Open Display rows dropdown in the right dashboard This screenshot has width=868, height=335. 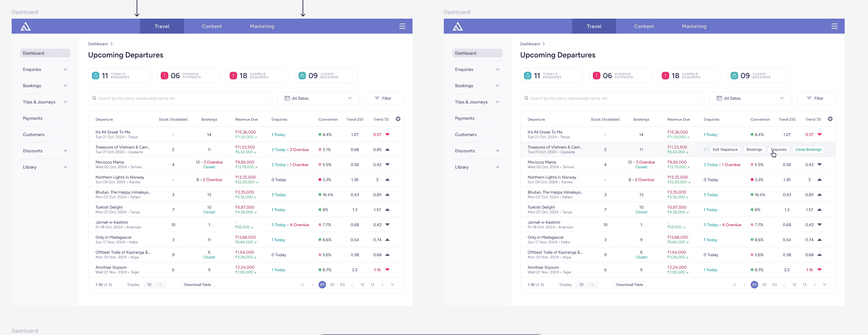586,285
